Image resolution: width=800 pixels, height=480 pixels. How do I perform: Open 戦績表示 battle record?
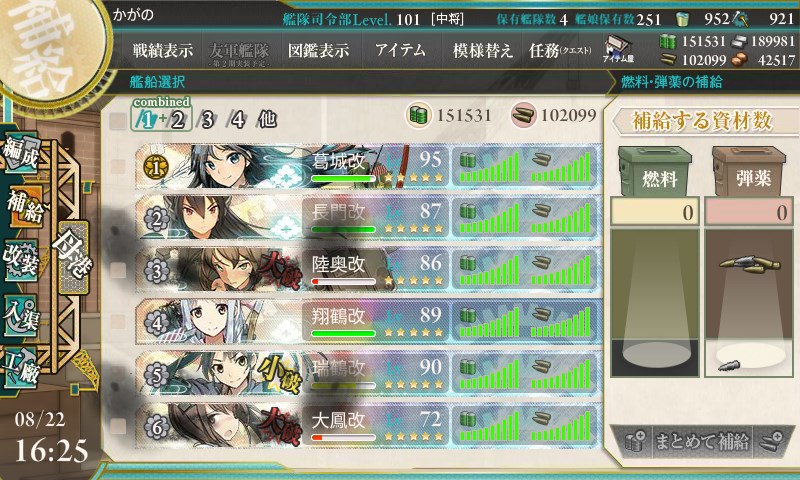[163, 50]
